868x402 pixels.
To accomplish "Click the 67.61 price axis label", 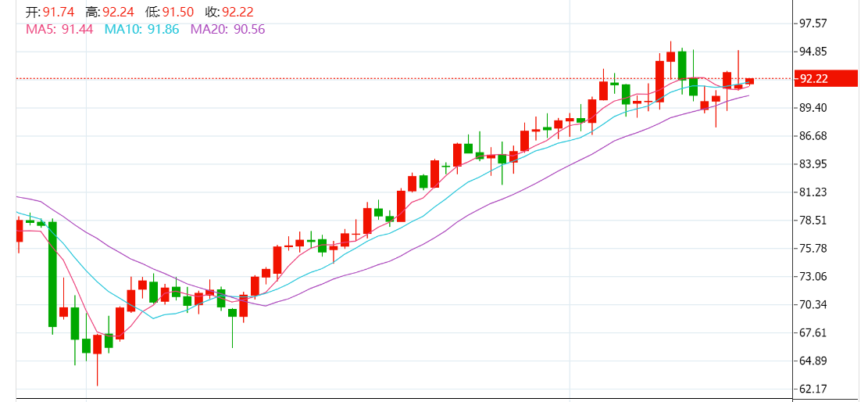I will (812, 332).
